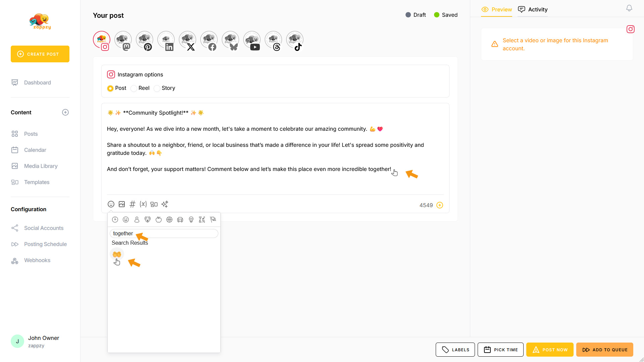The width and height of the screenshot is (644, 362).
Task: Choose the Reel radio option
Action: (134, 88)
